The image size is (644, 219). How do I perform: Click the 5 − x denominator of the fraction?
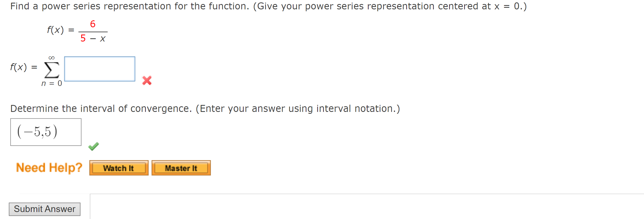pyautogui.click(x=93, y=38)
